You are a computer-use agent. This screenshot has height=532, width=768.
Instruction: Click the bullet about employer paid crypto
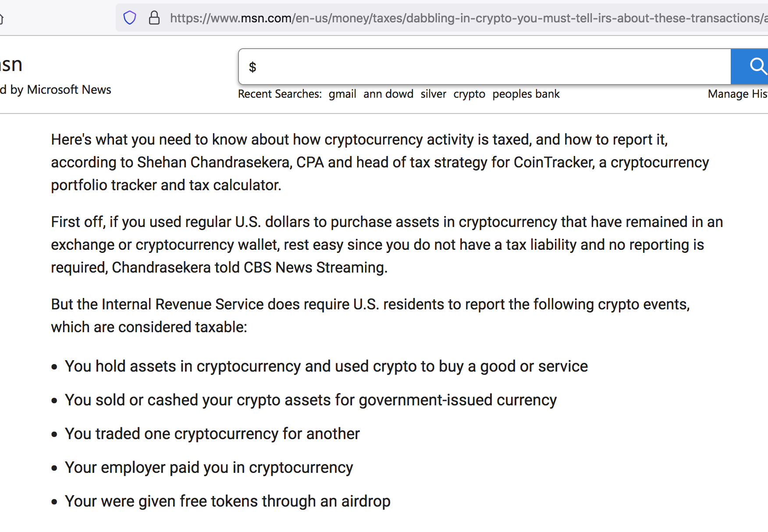209,468
